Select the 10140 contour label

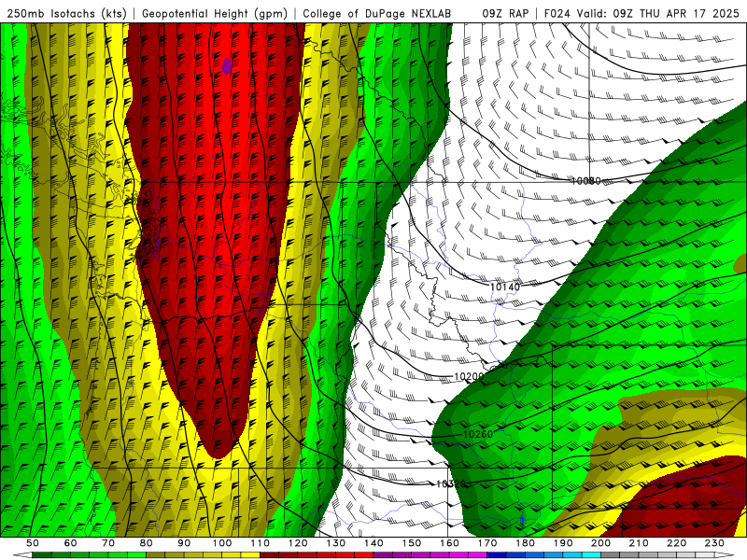point(505,287)
